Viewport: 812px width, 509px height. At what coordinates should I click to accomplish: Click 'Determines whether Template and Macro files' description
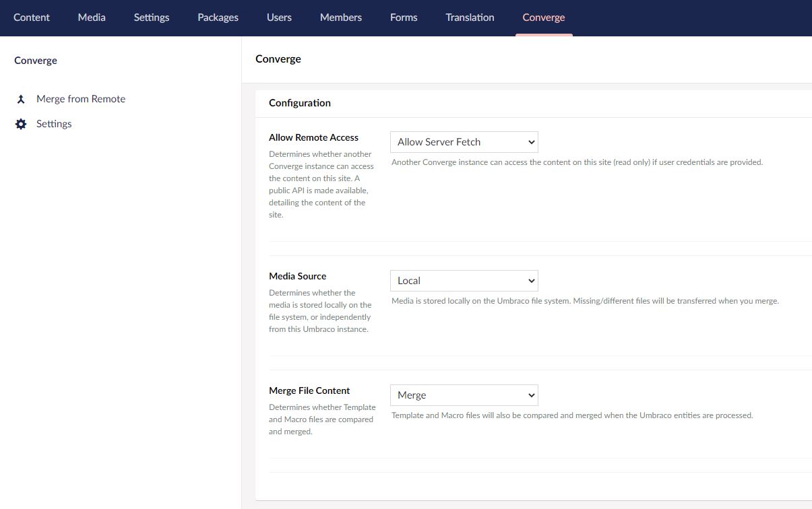tap(323, 419)
